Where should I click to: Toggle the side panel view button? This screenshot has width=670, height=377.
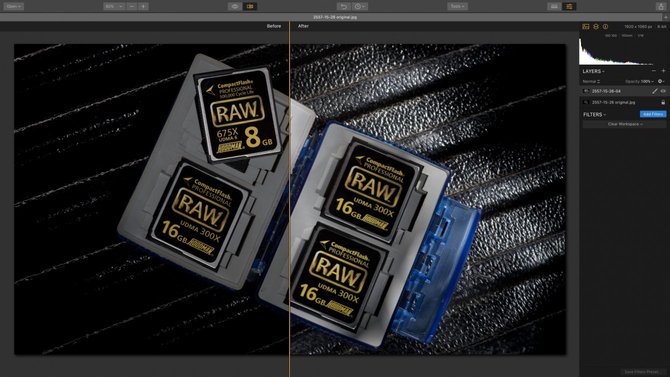(569, 6)
